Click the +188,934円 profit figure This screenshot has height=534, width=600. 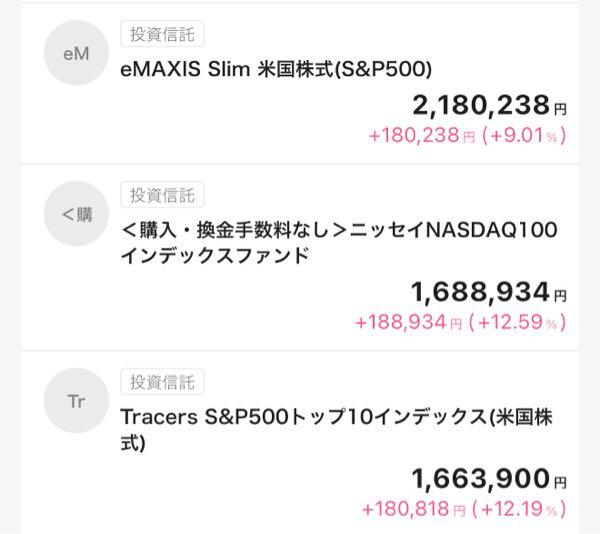(x=409, y=322)
